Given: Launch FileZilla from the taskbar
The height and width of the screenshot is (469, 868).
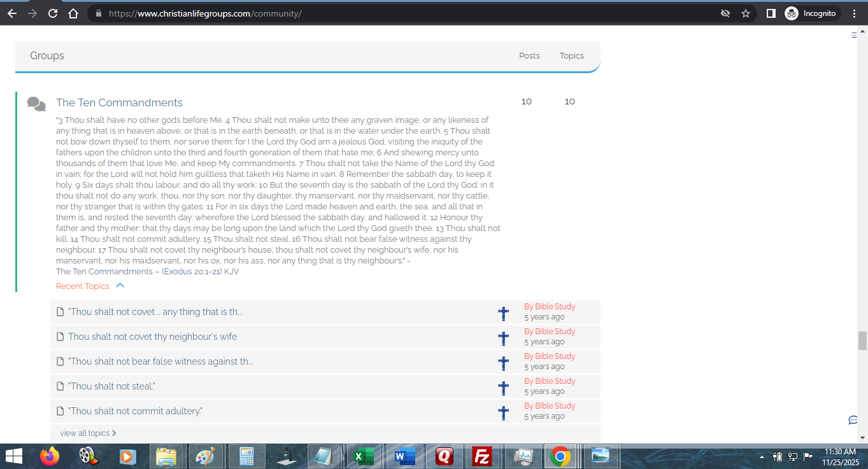Looking at the screenshot, I should pyautogui.click(x=482, y=456).
